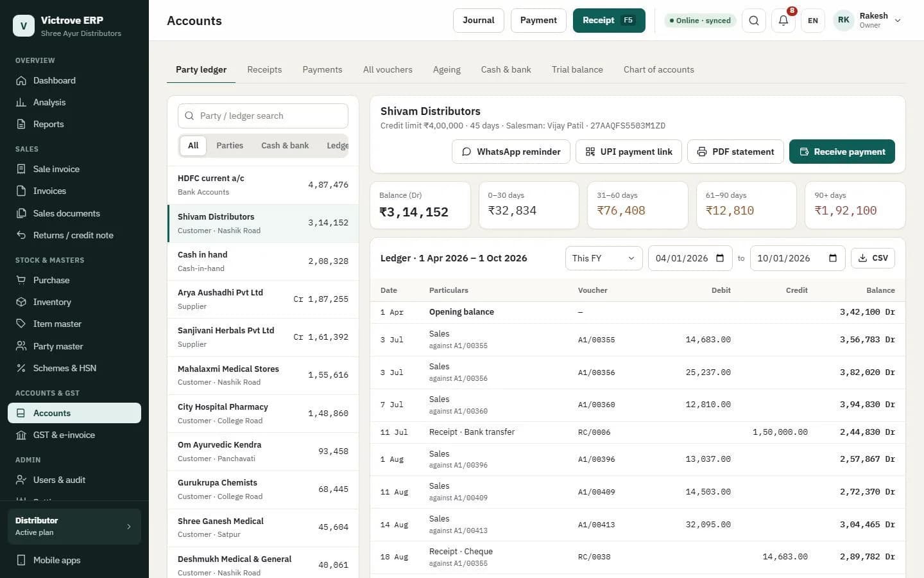
Task: Export the ledger as CSV
Action: coord(873,258)
